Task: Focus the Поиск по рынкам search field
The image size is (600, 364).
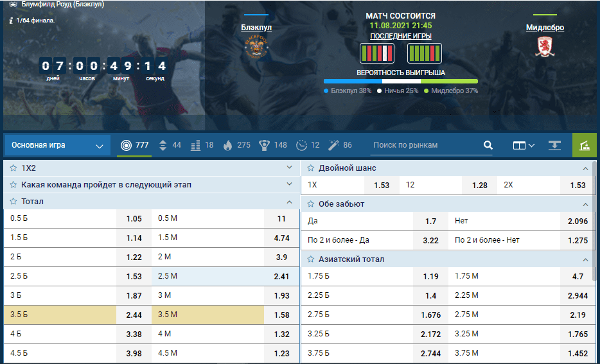Action: click(x=424, y=145)
